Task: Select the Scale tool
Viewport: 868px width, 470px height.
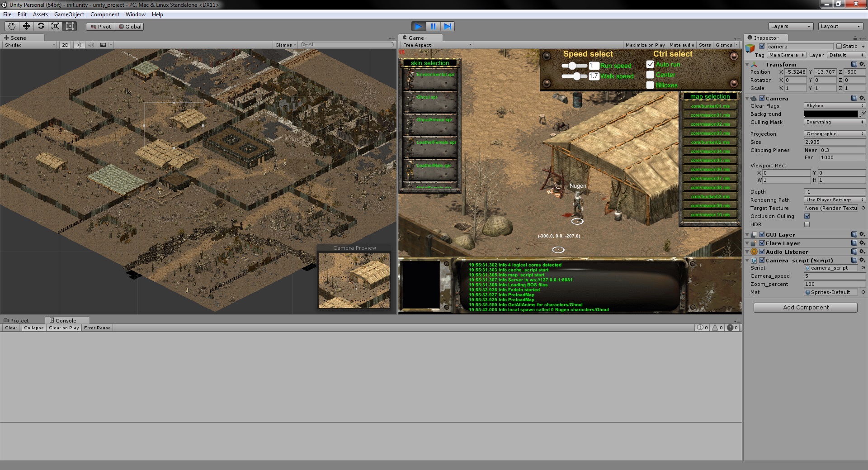Action: (x=55, y=26)
